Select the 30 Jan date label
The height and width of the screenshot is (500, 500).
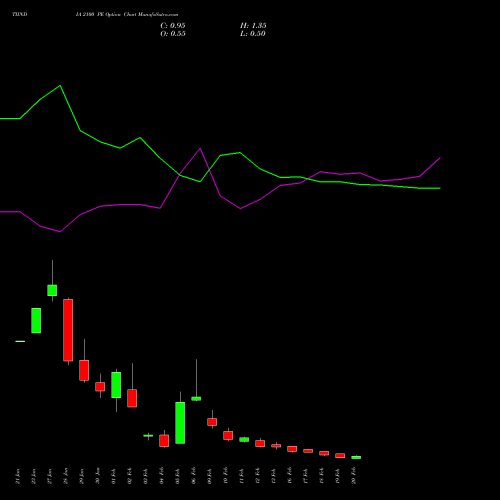[98, 476]
